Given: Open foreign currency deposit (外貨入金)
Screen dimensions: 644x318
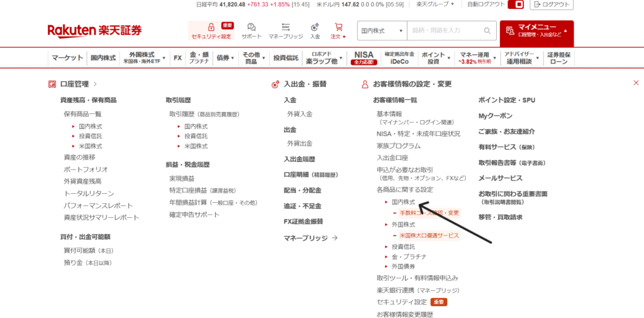Looking at the screenshot, I should [x=300, y=115].
